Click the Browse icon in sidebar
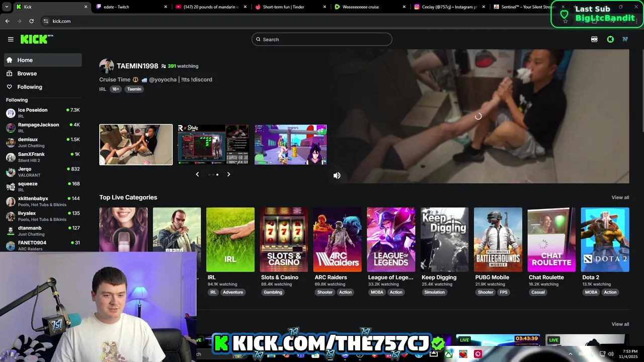Viewport: 644px width, 362px height. (9, 73)
